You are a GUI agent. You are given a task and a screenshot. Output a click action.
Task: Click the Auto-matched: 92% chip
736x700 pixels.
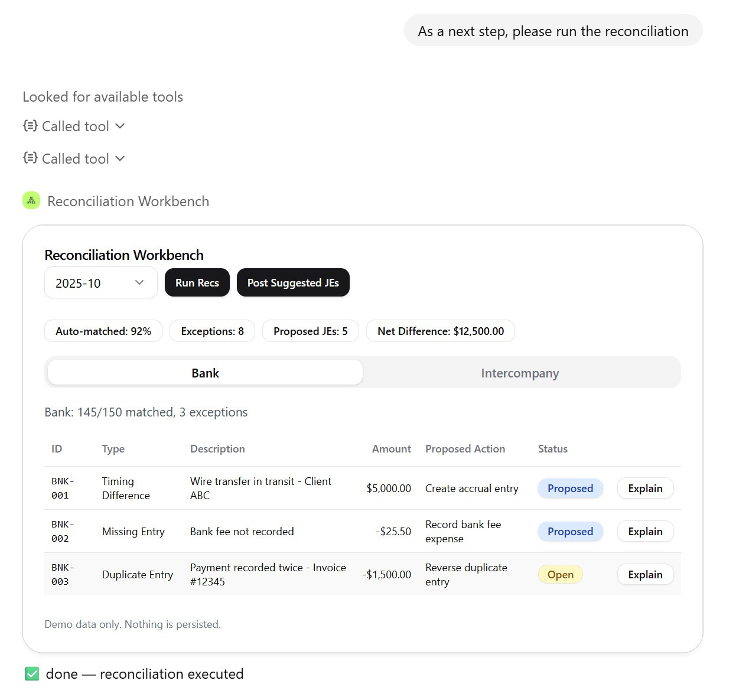pyautogui.click(x=103, y=331)
